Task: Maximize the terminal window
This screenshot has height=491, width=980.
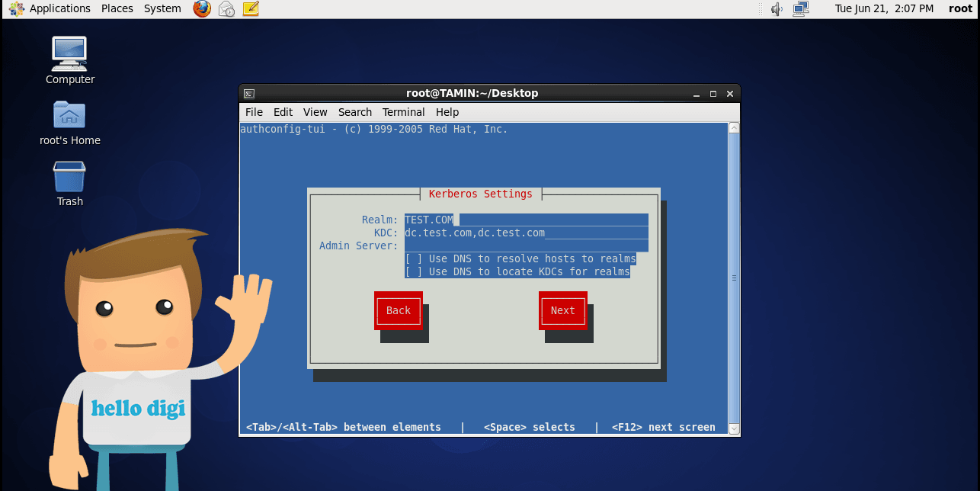Action: coord(713,94)
